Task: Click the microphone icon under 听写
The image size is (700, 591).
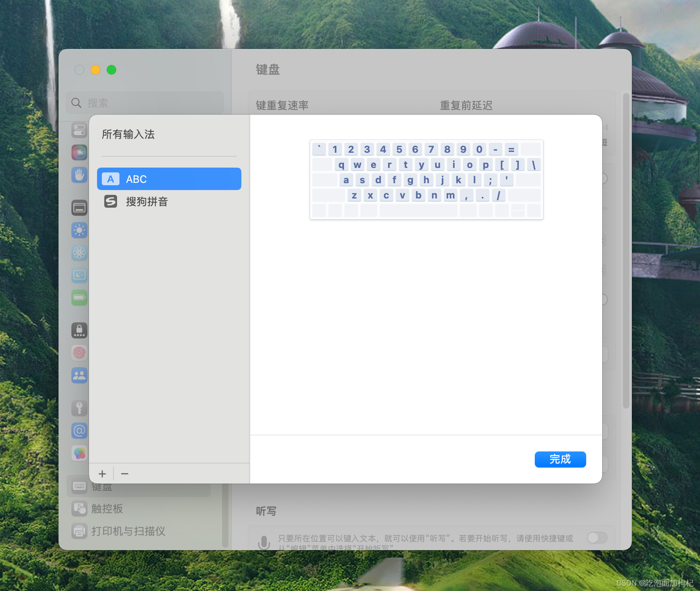Action: [x=264, y=542]
